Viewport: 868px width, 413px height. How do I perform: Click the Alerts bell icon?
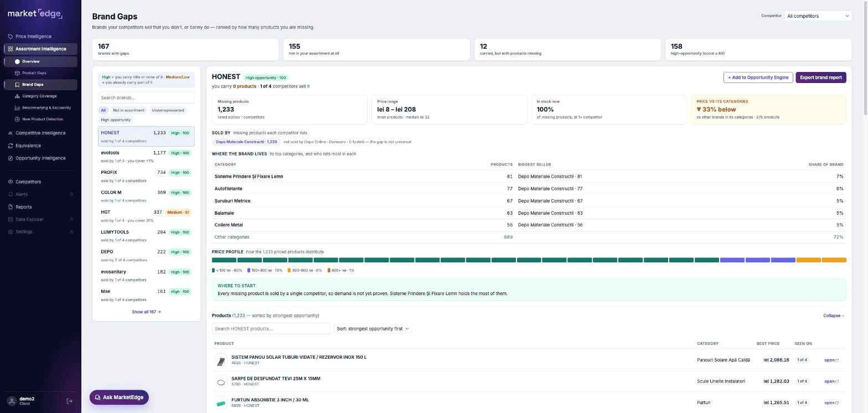pyautogui.click(x=11, y=194)
